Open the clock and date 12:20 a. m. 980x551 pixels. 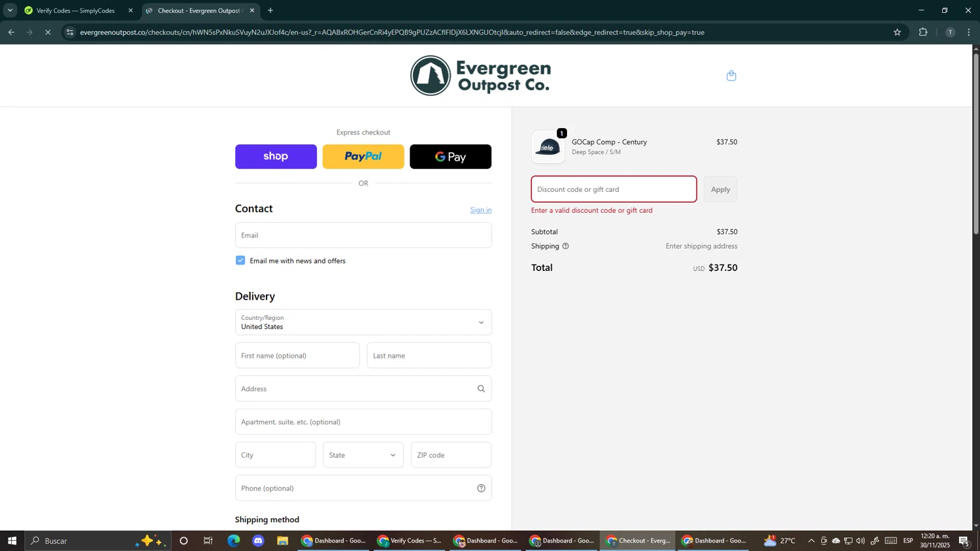pos(935,541)
